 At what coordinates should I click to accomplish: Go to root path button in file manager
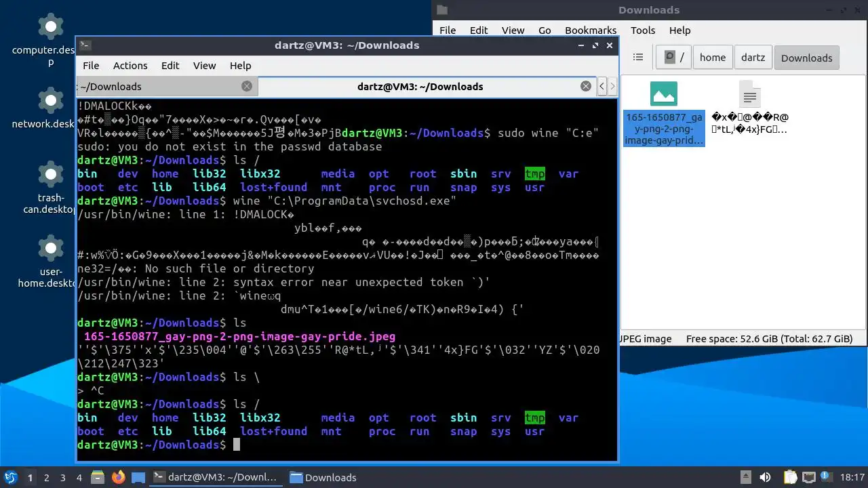tap(673, 58)
